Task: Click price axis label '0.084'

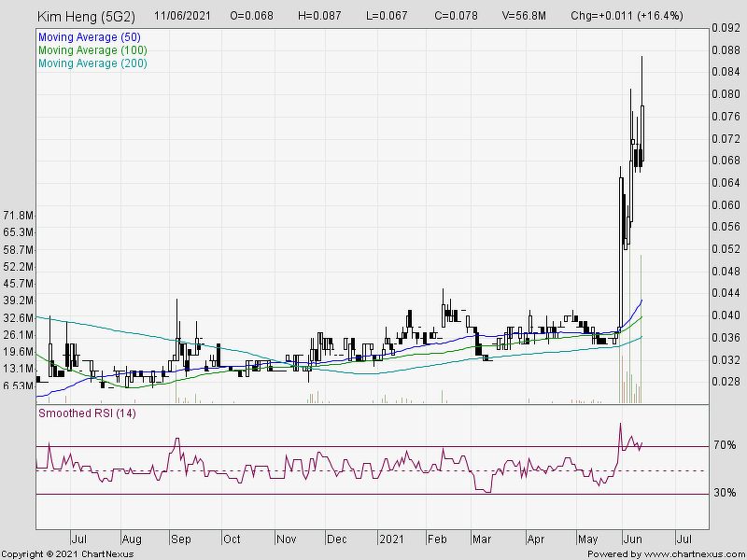Action: click(726, 72)
